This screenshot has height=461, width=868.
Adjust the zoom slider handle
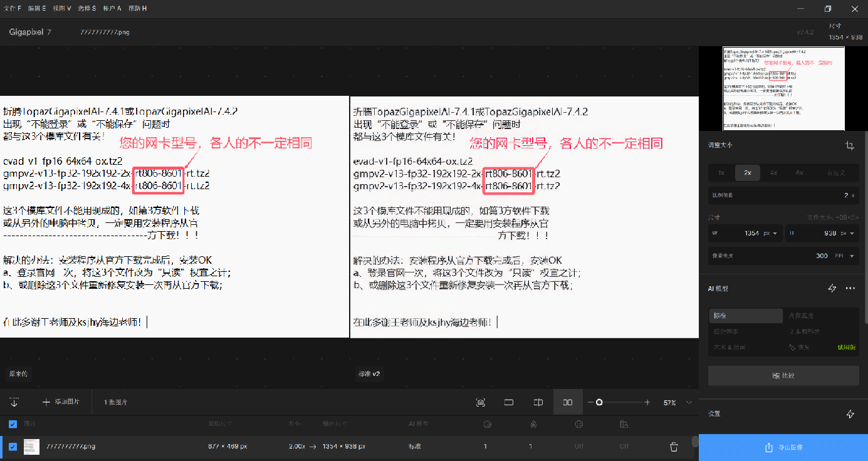click(599, 402)
